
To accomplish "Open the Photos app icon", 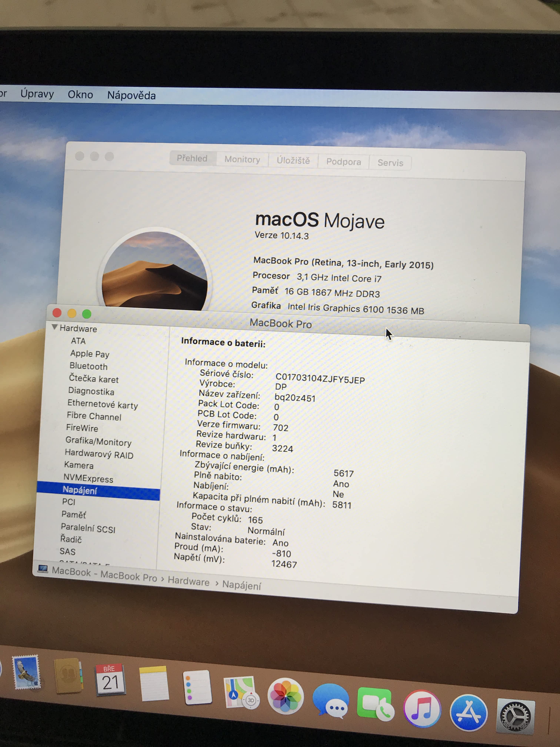I will tap(286, 696).
